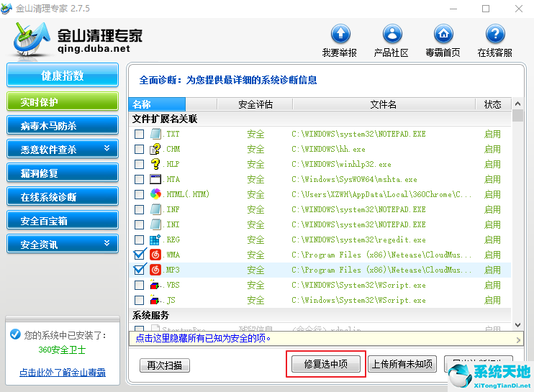Viewport: 534px width, 392px height.
Task: Click the help file icon for .CHM
Action: click(155, 149)
